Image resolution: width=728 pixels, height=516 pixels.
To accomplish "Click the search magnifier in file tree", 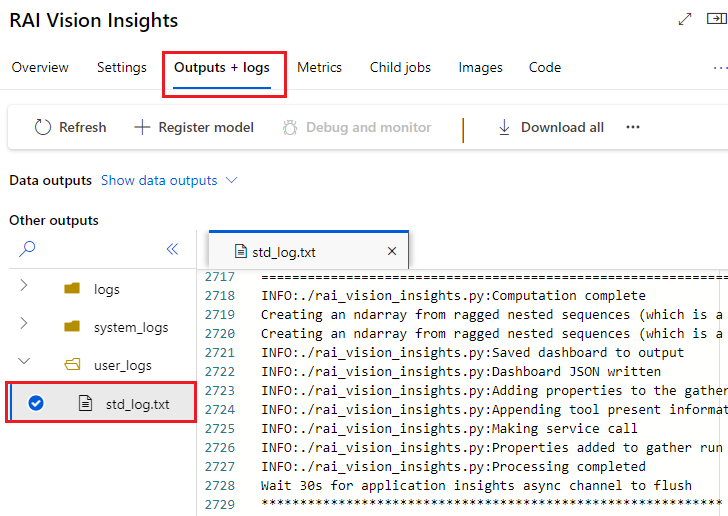I will point(27,249).
